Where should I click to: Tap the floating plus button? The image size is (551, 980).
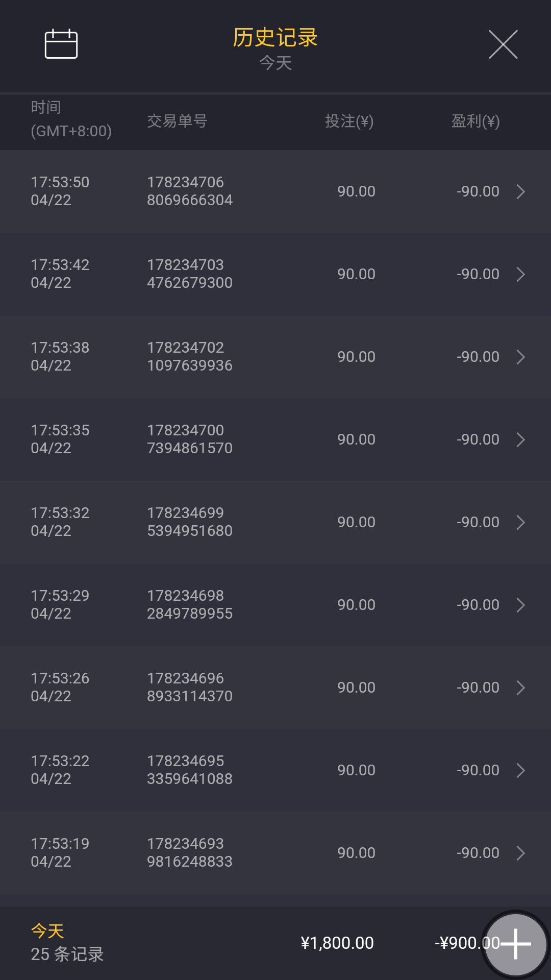[515, 944]
